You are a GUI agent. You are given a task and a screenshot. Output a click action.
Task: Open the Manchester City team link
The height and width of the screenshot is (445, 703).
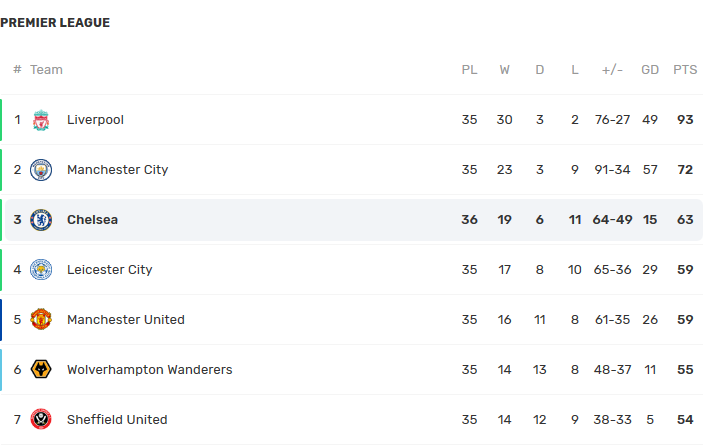pyautogui.click(x=117, y=170)
